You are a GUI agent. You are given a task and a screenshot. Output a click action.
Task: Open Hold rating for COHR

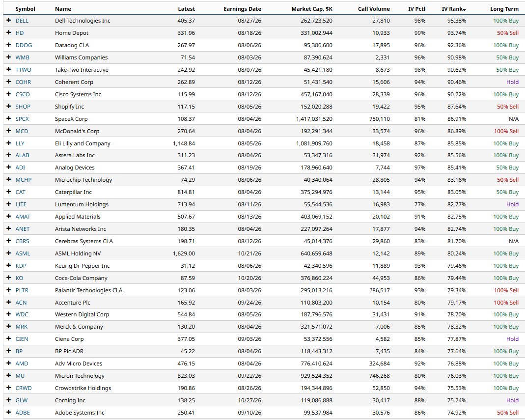click(512, 82)
